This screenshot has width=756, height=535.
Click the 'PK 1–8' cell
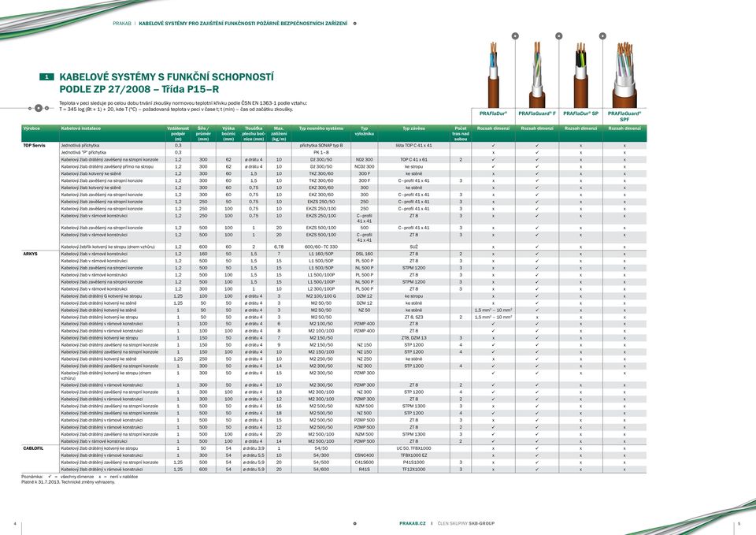pyautogui.click(x=321, y=152)
